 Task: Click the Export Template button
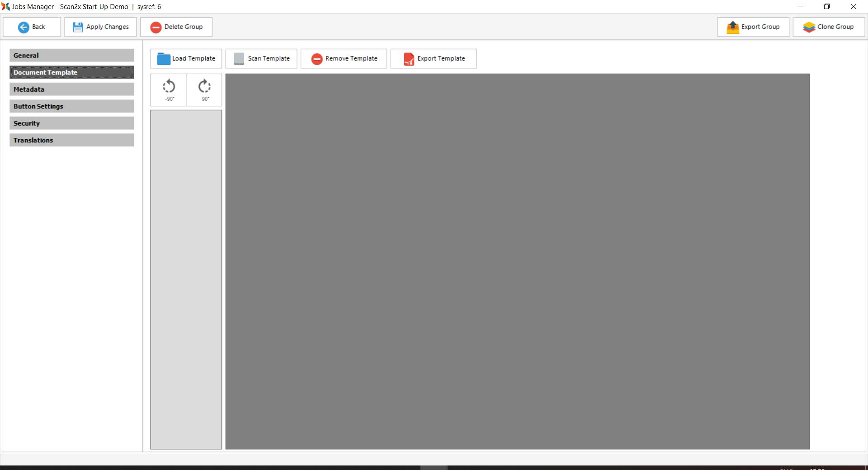pos(434,59)
